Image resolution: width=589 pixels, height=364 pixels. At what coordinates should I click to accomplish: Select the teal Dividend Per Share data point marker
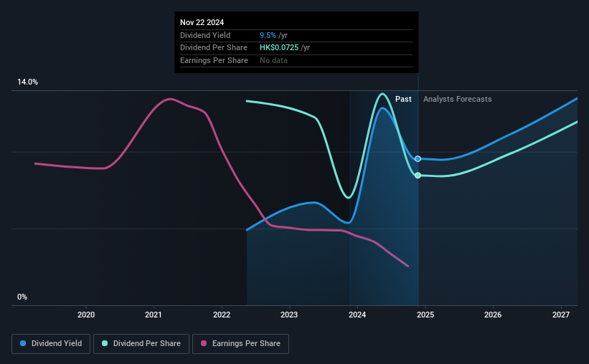[x=418, y=176]
